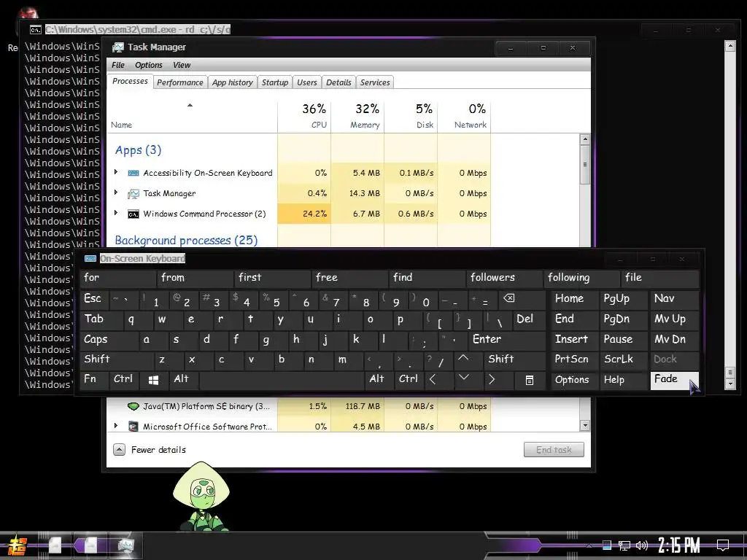Switch to the Users tab

(307, 82)
